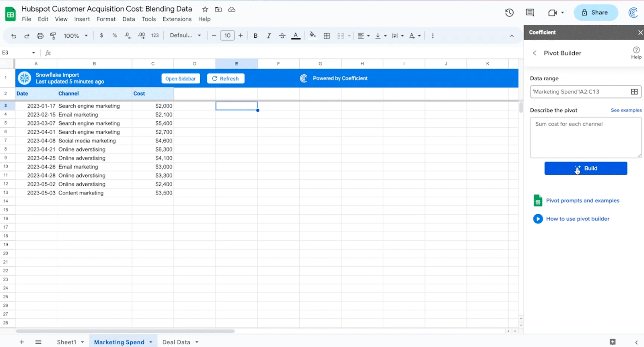The width and height of the screenshot is (644, 347).
Task: Open the File menu
Action: (x=27, y=19)
